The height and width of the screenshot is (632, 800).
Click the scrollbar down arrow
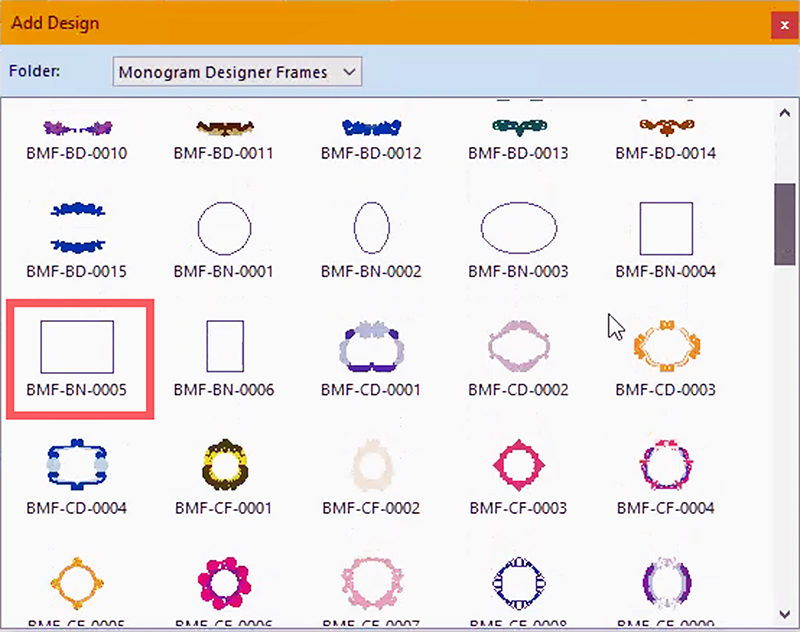tap(786, 612)
